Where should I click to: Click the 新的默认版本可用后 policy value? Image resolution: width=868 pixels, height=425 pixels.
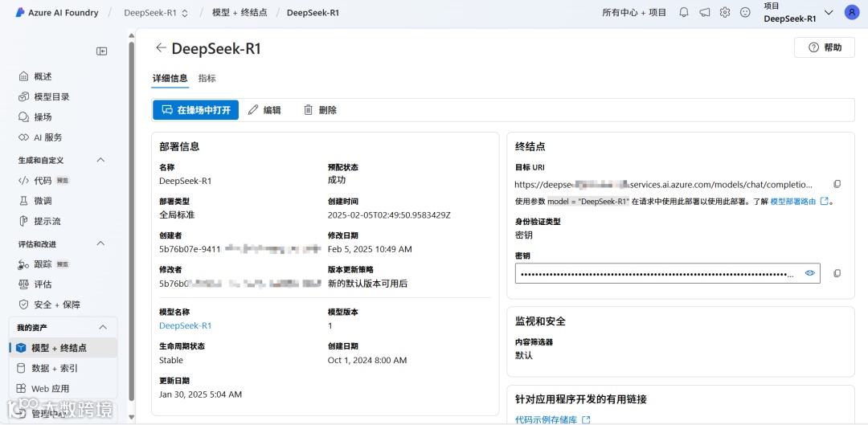click(x=368, y=284)
